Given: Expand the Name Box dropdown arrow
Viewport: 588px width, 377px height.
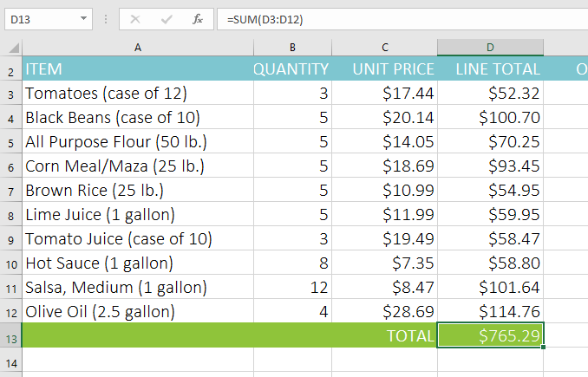Looking at the screenshot, I should [x=83, y=18].
